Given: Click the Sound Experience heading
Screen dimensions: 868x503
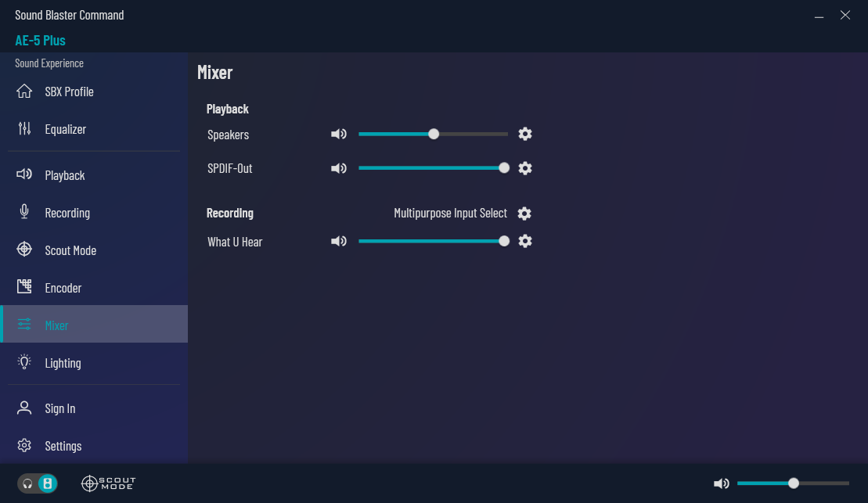Looking at the screenshot, I should (49, 63).
